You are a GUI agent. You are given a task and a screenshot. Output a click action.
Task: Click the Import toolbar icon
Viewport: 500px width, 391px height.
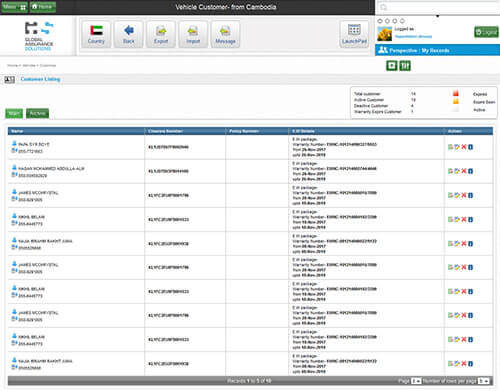pos(193,34)
